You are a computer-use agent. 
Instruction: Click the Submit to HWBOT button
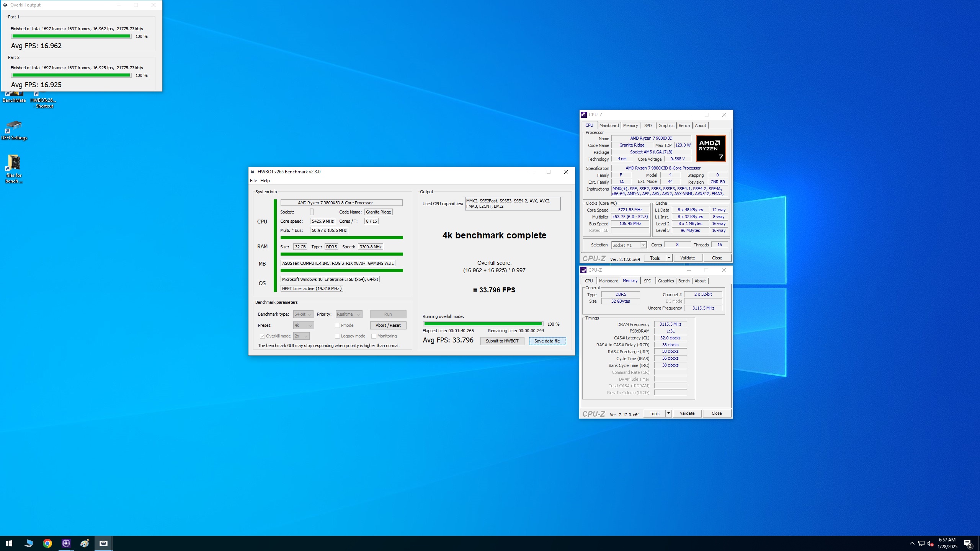point(502,341)
